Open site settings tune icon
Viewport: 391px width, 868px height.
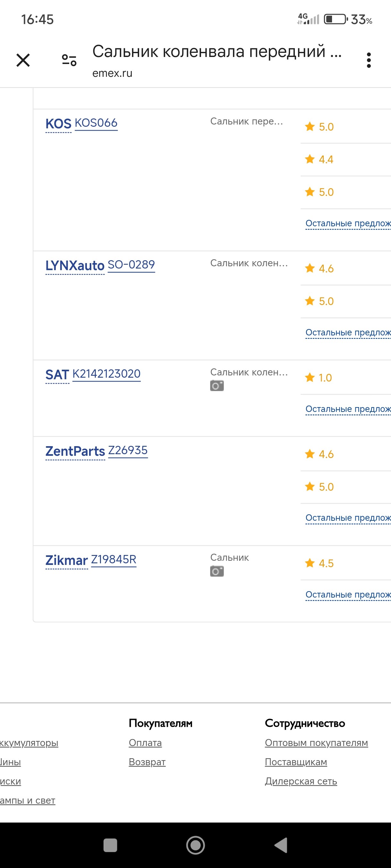(x=69, y=60)
